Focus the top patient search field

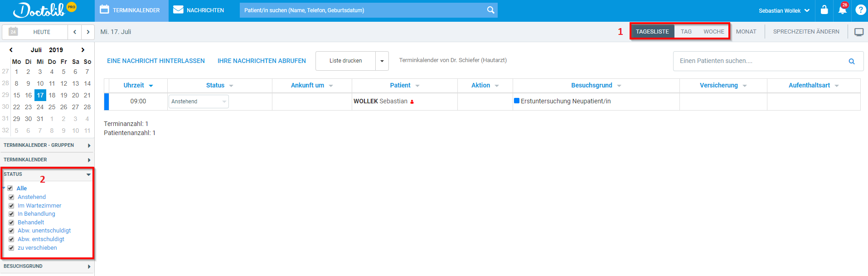click(363, 10)
